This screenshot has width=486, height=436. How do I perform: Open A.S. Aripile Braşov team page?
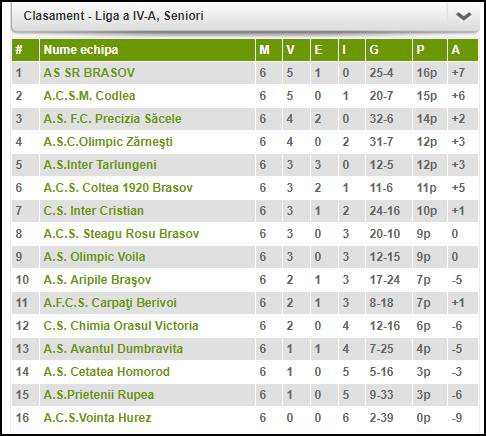tap(97, 280)
